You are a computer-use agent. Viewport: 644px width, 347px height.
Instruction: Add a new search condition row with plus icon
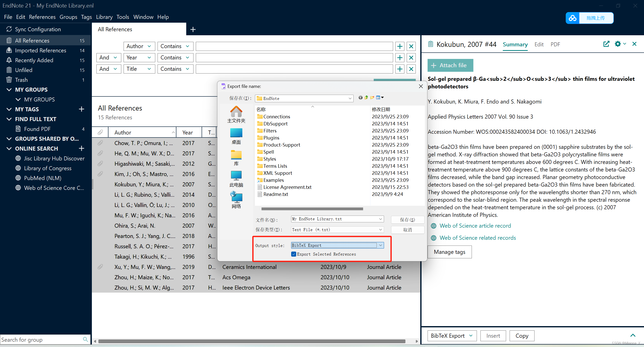click(399, 46)
